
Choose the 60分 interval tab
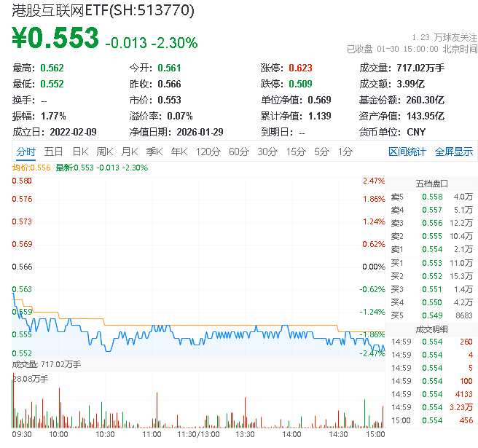click(239, 152)
